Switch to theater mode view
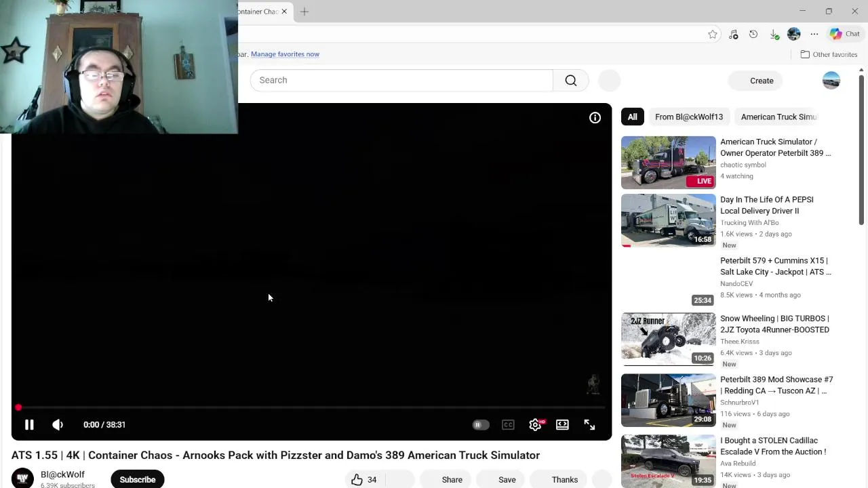Viewport: 868px width, 488px height. [562, 424]
